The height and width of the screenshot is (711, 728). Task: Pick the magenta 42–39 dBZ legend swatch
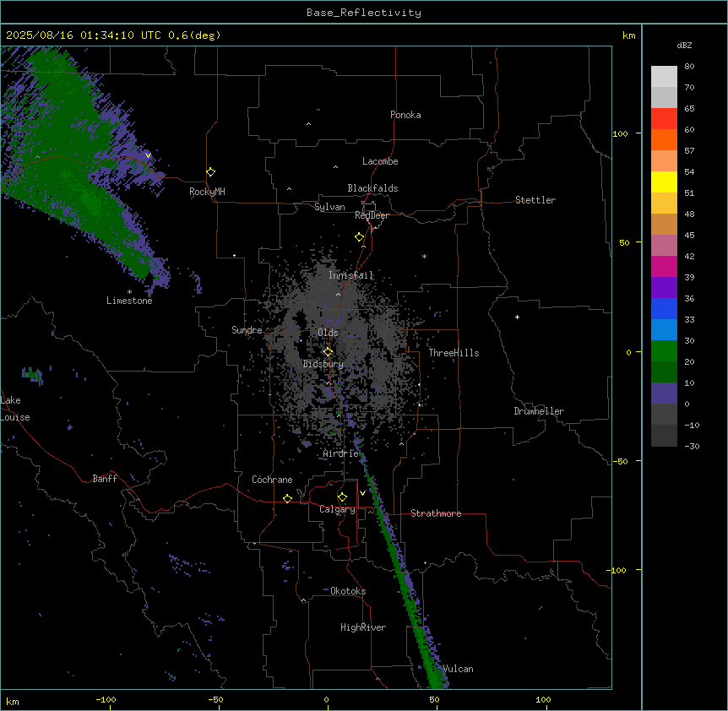664,266
